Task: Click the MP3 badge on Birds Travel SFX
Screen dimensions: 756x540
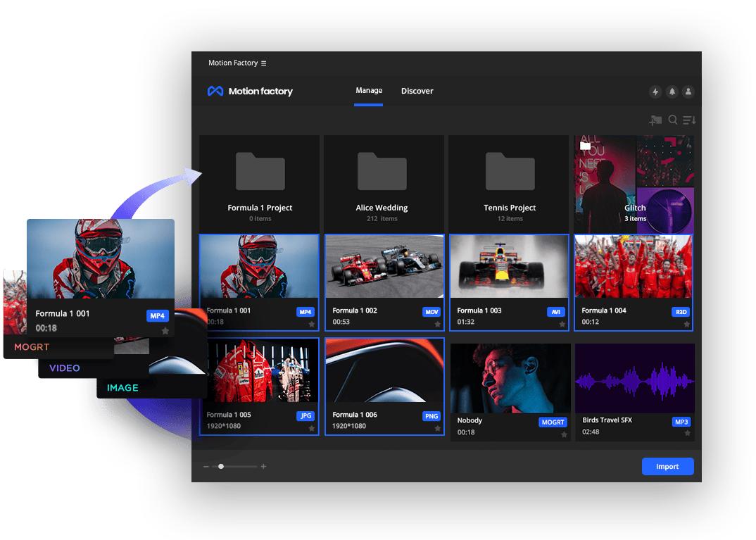Action: tap(681, 422)
